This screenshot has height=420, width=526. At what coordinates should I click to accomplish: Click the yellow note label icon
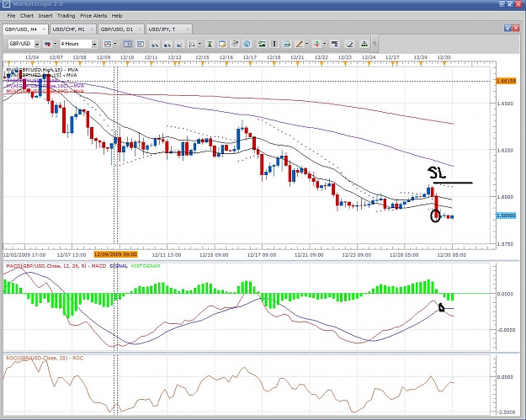[x=221, y=44]
